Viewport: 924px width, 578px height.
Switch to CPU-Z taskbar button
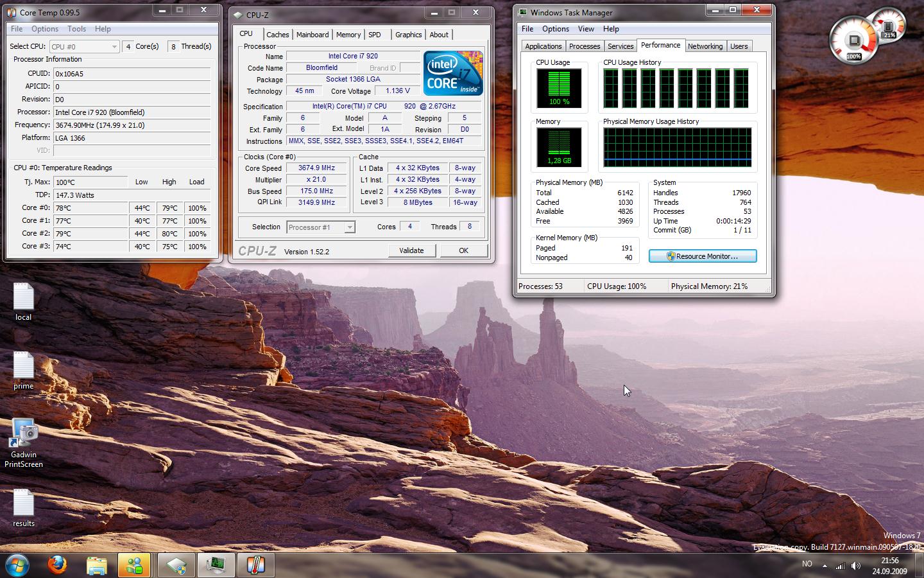coord(176,565)
